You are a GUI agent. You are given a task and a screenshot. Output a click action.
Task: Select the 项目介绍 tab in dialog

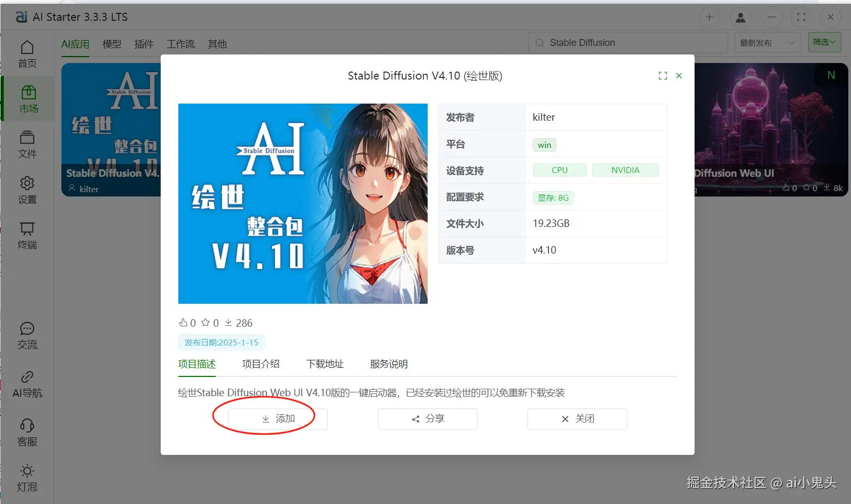(261, 364)
